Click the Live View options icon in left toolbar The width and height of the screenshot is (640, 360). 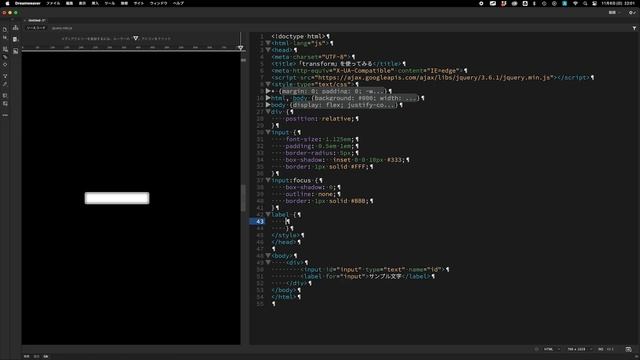(5, 49)
